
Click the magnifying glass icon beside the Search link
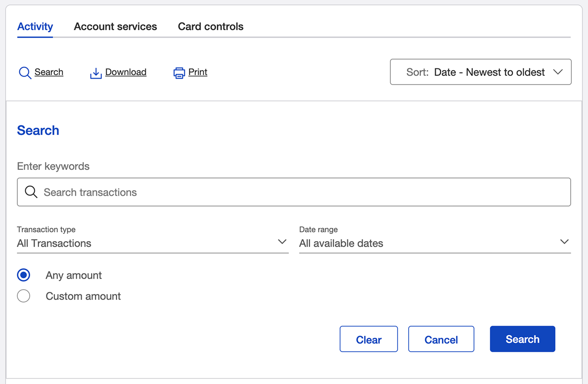pos(25,73)
